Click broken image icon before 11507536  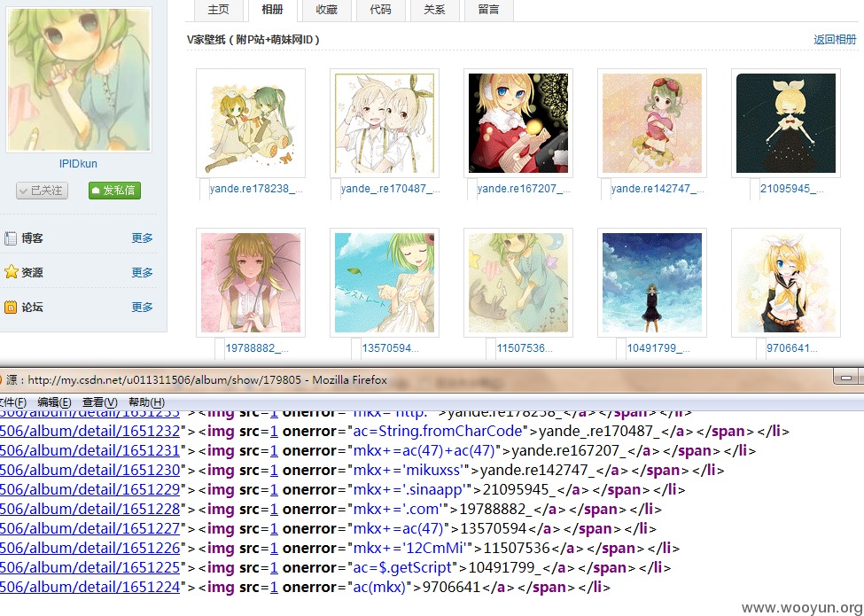click(491, 348)
